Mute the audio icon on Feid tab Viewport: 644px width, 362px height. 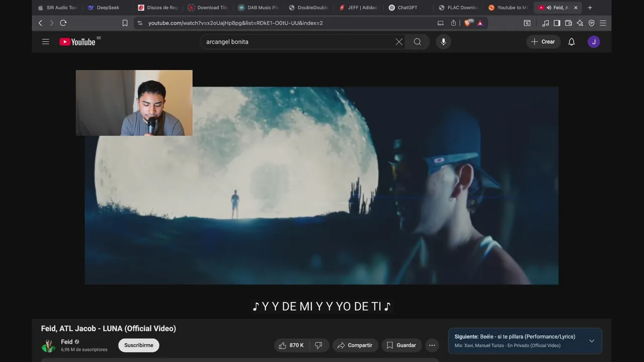(x=548, y=8)
